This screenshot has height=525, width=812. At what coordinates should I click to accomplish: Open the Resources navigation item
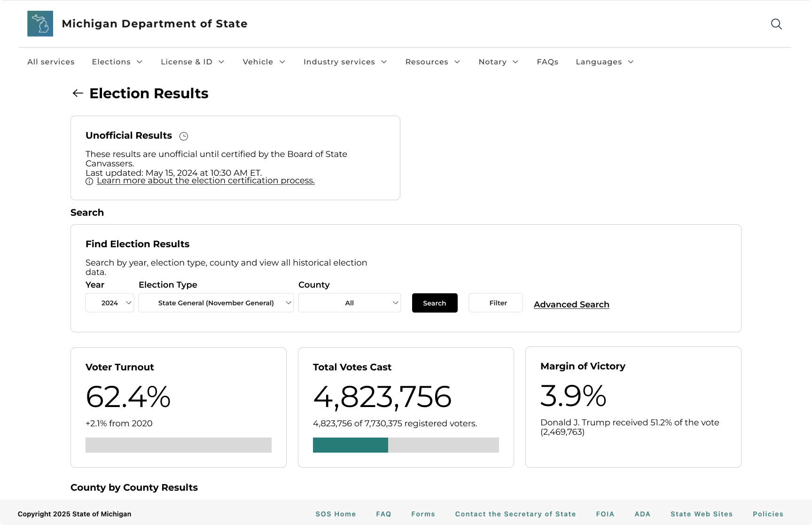427,62
